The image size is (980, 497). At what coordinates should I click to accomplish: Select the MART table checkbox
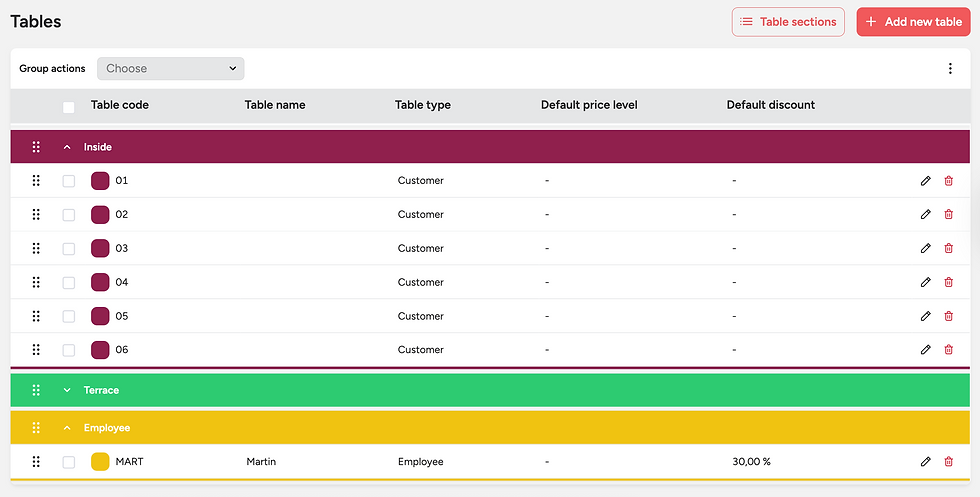69,462
